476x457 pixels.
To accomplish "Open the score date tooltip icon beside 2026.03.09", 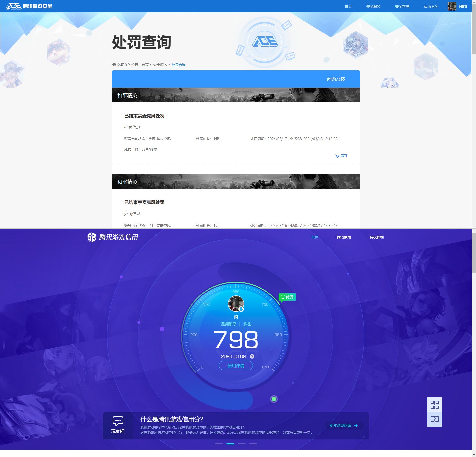I will [252, 356].
